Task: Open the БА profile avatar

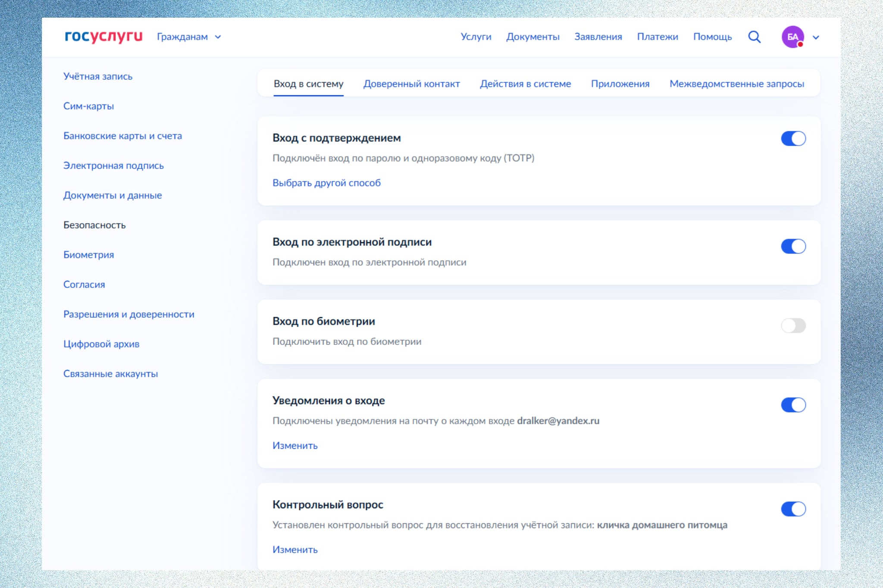Action: tap(792, 37)
